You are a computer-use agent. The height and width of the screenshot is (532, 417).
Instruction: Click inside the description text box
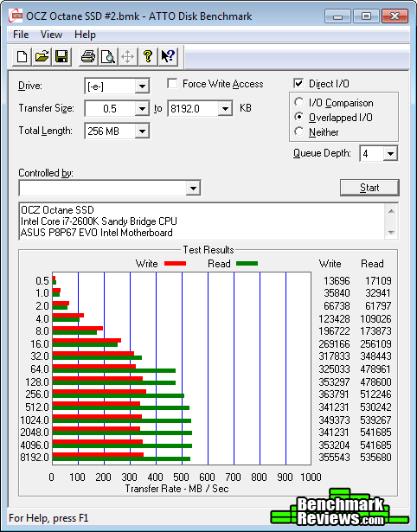pyautogui.click(x=202, y=221)
